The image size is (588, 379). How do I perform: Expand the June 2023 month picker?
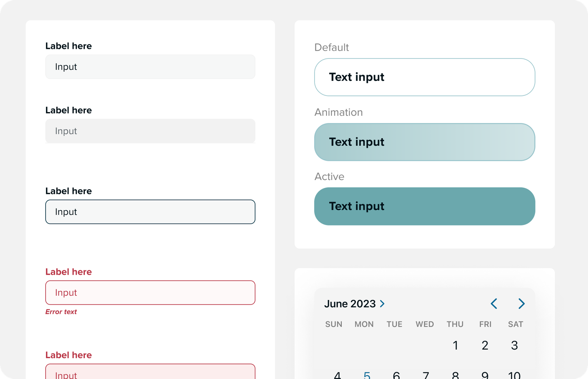click(382, 304)
